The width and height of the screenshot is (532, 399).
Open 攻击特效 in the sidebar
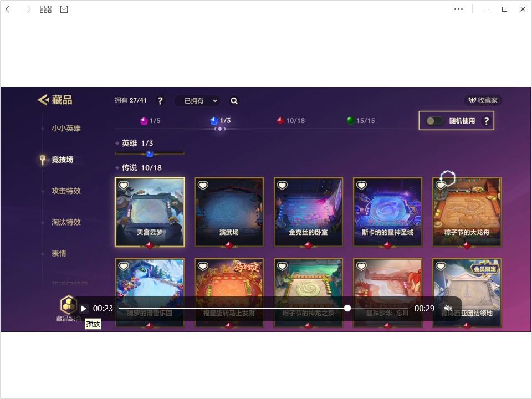[x=66, y=191]
